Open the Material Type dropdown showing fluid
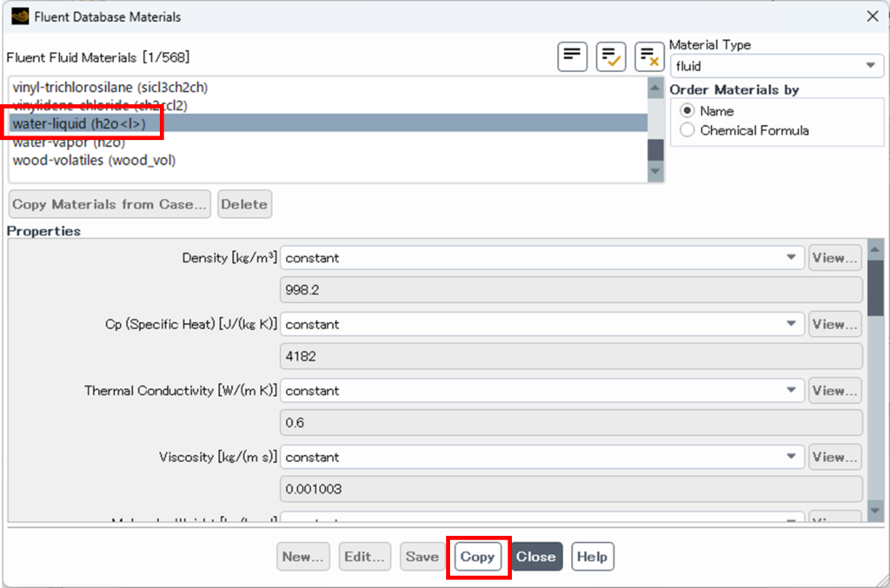The width and height of the screenshot is (890, 588). pos(776,66)
